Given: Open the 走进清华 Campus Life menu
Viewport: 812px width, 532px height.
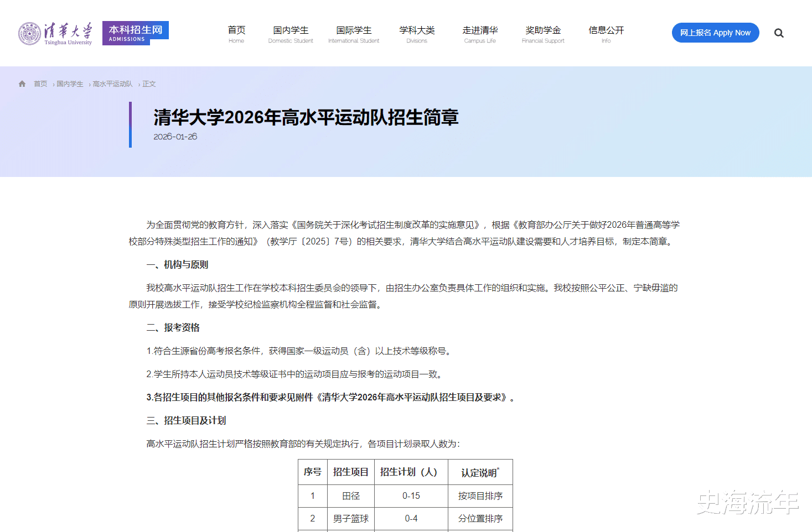Looking at the screenshot, I should 480,34.
